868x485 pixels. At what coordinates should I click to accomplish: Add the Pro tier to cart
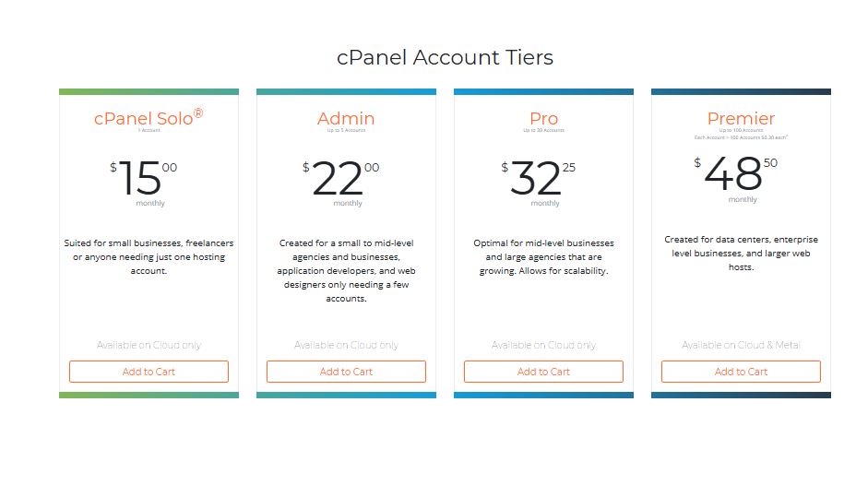pos(543,372)
